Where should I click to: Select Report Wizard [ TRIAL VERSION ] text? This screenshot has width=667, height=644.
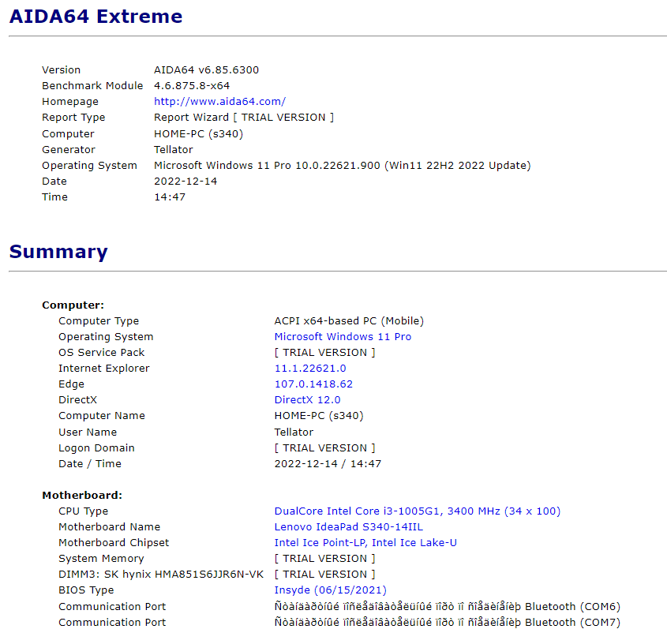coord(244,118)
